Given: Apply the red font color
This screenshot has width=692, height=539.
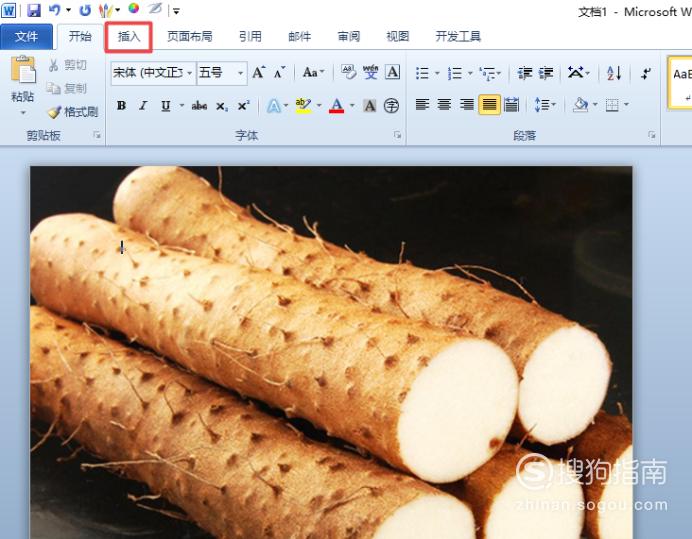Looking at the screenshot, I should (336, 106).
